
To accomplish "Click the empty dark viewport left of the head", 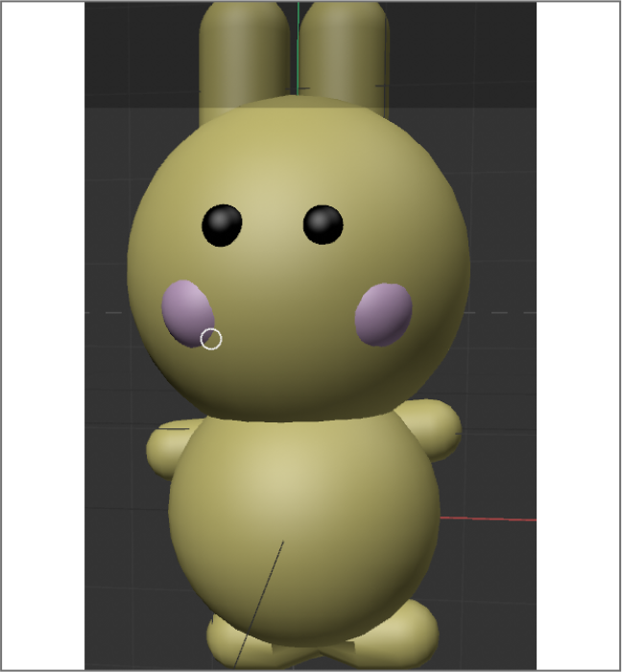I will 106,240.
